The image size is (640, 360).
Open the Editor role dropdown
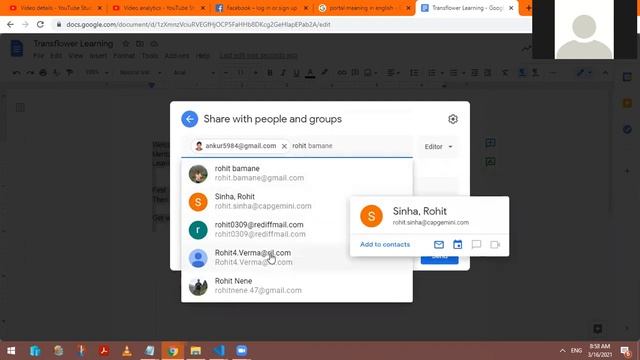pyautogui.click(x=438, y=147)
